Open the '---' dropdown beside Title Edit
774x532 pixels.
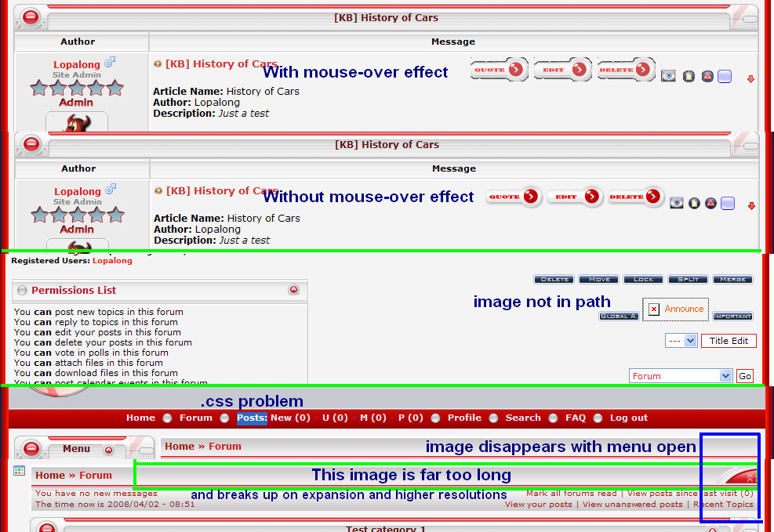(681, 341)
